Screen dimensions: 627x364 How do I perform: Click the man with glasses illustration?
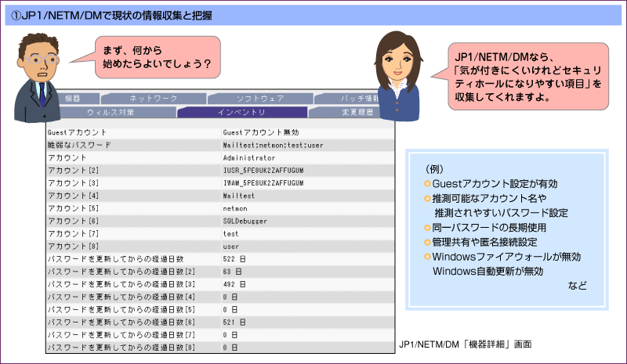pyautogui.click(x=37, y=77)
